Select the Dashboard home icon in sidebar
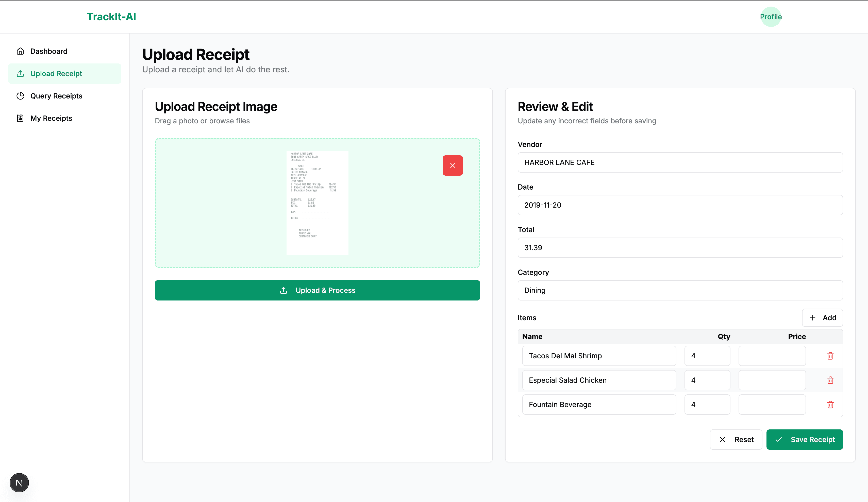Viewport: 868px width, 502px height. tap(21, 51)
